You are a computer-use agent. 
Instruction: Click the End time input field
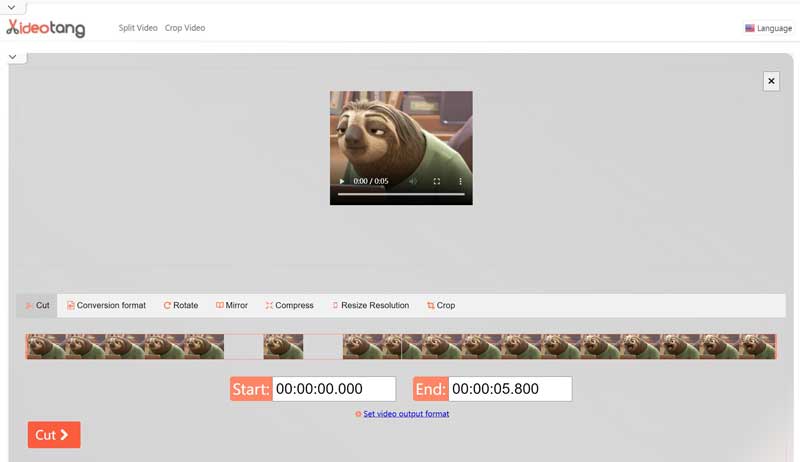pyautogui.click(x=510, y=389)
